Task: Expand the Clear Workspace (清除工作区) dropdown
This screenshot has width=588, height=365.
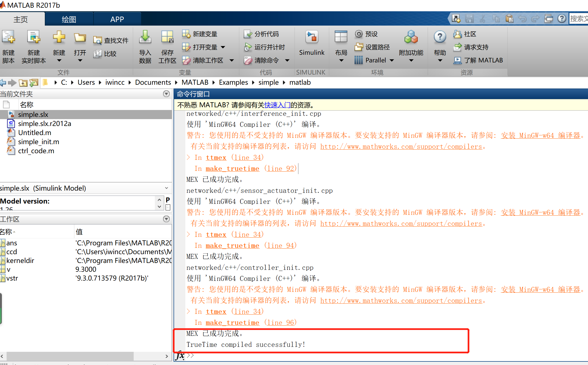Action: point(232,60)
